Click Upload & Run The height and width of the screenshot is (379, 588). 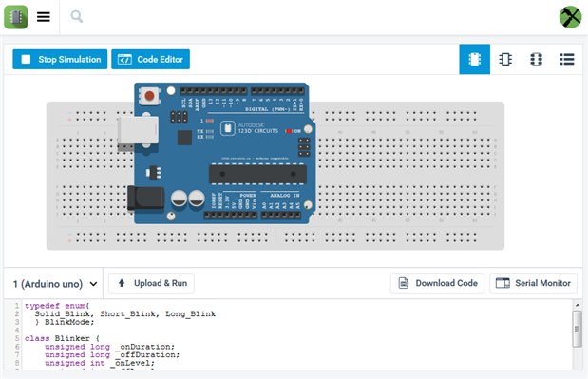151,283
